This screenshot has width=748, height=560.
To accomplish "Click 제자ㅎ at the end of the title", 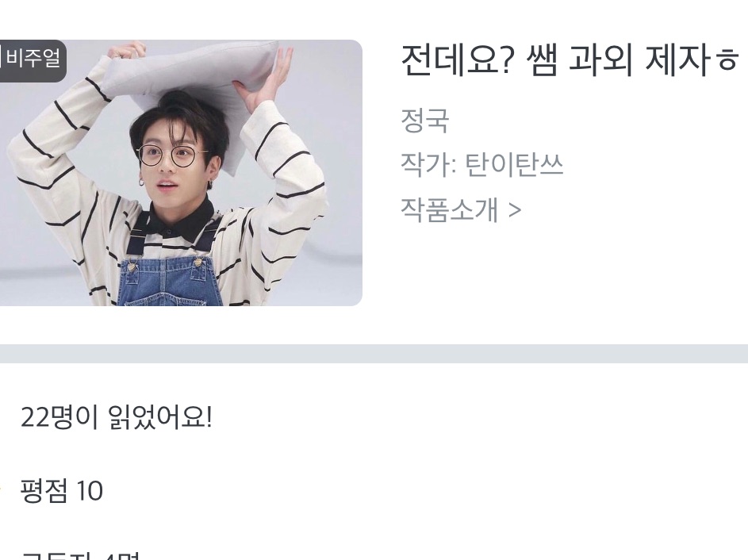I will coord(692,60).
